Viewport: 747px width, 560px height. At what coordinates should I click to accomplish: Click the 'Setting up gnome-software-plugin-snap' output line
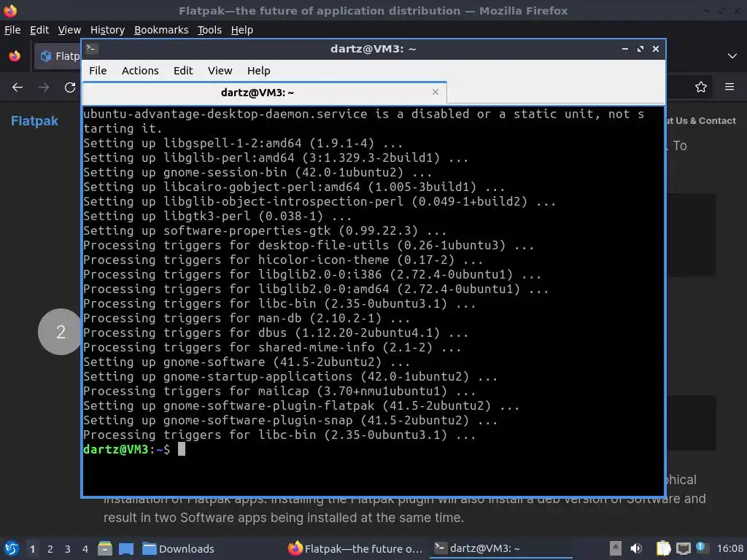point(290,421)
